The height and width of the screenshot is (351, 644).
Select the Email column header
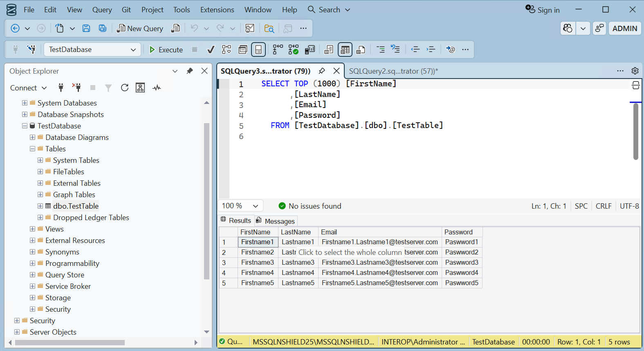(380, 232)
